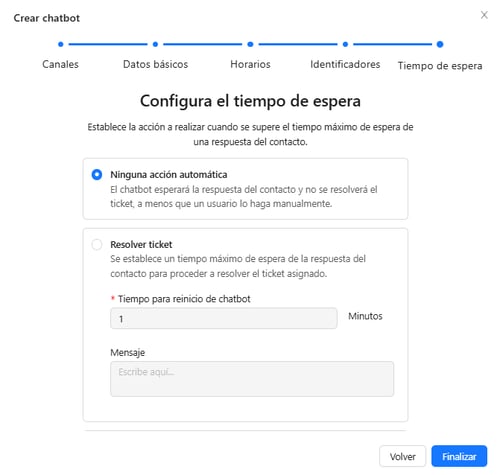Go to the Canales step label

pyautogui.click(x=60, y=64)
